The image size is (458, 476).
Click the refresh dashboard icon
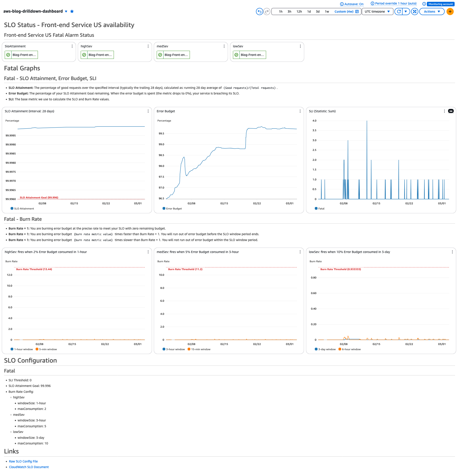point(398,11)
